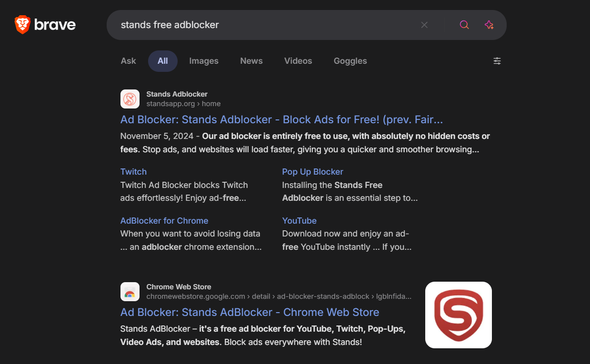Open the News tab
The height and width of the screenshot is (364, 590).
point(251,61)
